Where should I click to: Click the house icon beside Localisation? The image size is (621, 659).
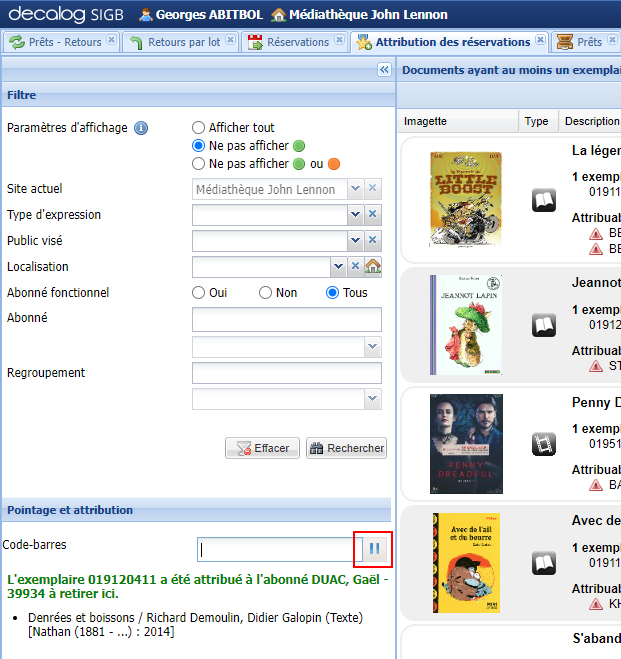[373, 266]
